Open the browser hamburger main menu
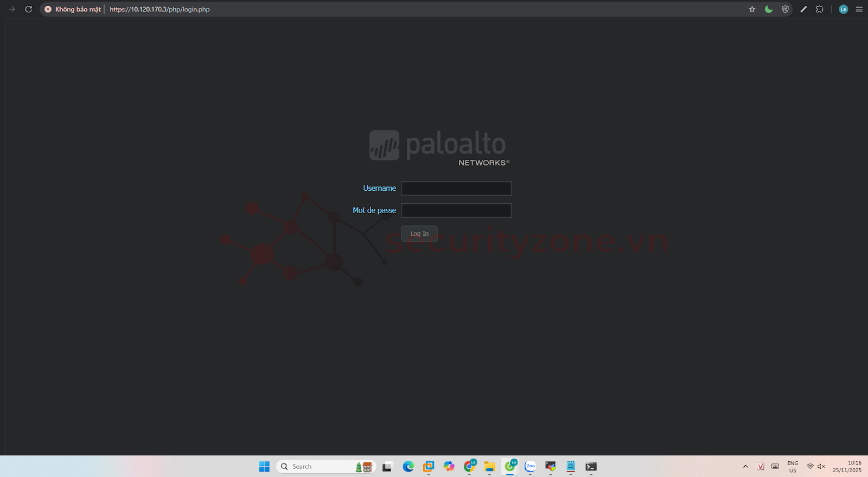 point(859,9)
